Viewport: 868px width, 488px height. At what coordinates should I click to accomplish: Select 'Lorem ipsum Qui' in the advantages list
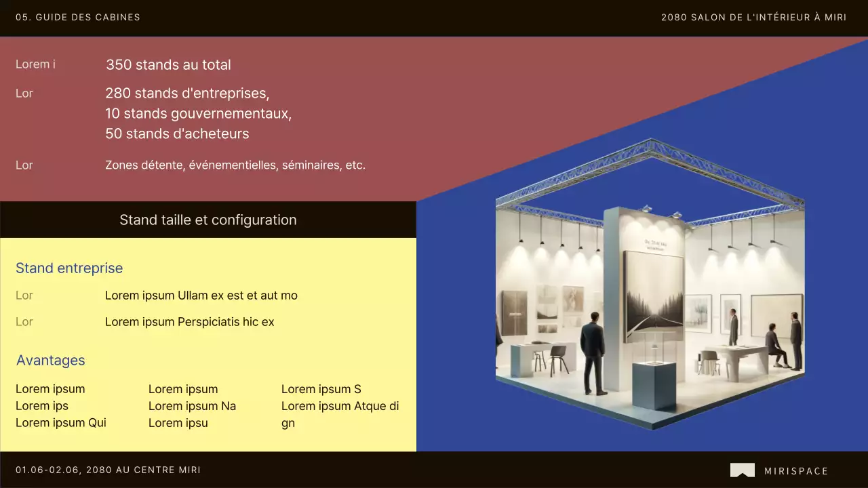(x=60, y=422)
